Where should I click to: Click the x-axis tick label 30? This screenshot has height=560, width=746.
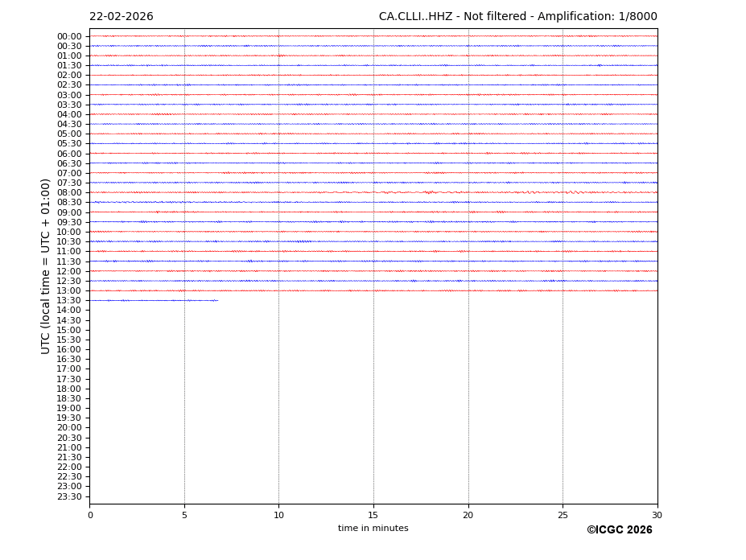click(x=657, y=515)
